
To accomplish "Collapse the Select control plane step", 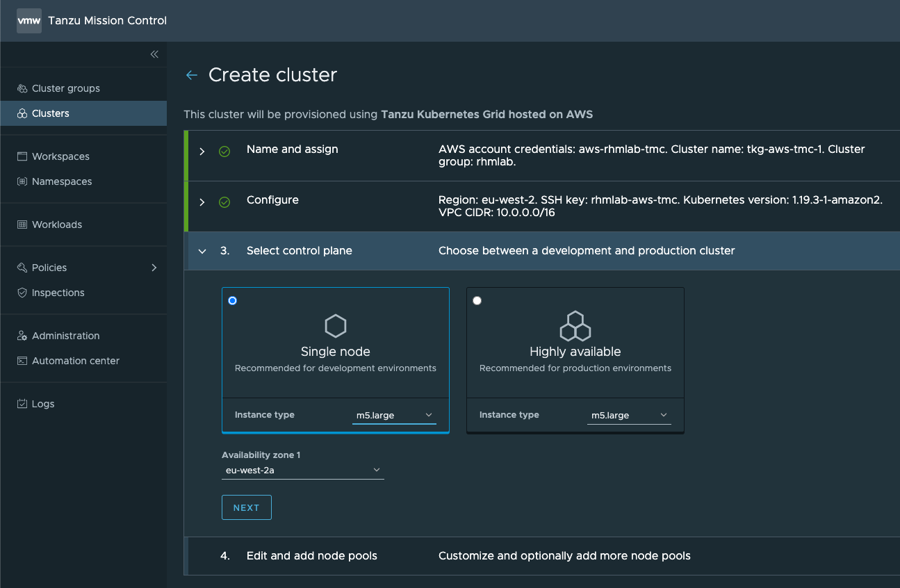I will point(202,252).
